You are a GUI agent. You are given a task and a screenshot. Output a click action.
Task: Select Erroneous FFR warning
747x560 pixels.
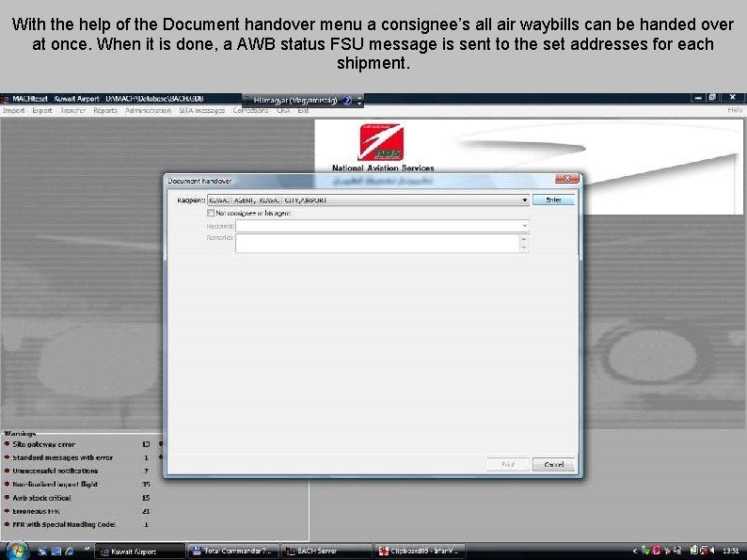[x=36, y=511]
